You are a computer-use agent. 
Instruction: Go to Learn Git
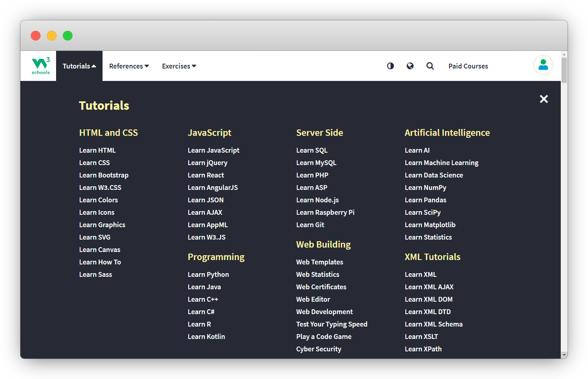tap(310, 225)
